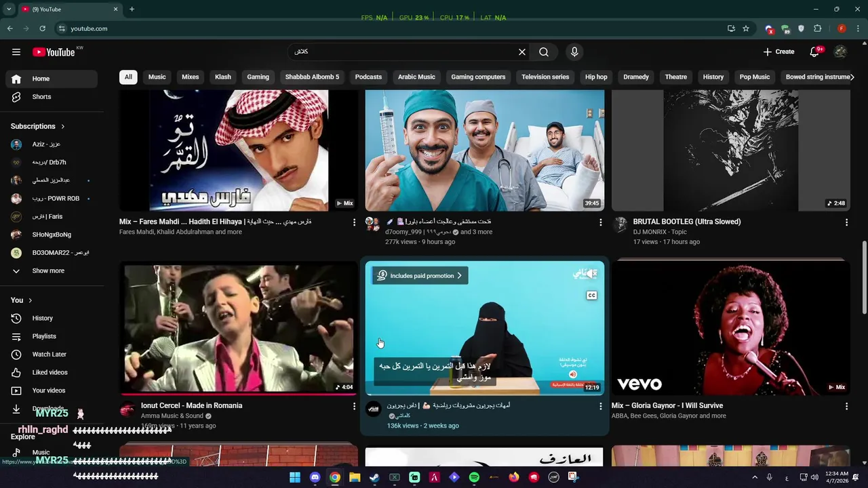Click the Includes paid promotion label
Viewport: 868px width, 488px height.
point(420,276)
